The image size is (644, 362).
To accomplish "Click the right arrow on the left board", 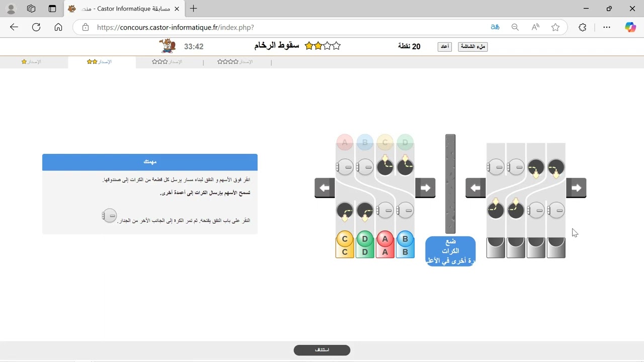I will (x=425, y=188).
